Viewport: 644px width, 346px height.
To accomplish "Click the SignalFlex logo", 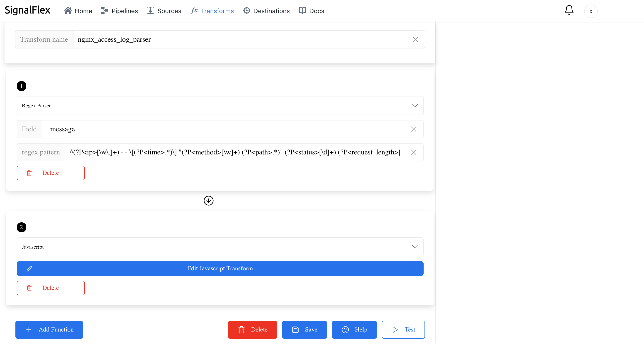I will [27, 10].
